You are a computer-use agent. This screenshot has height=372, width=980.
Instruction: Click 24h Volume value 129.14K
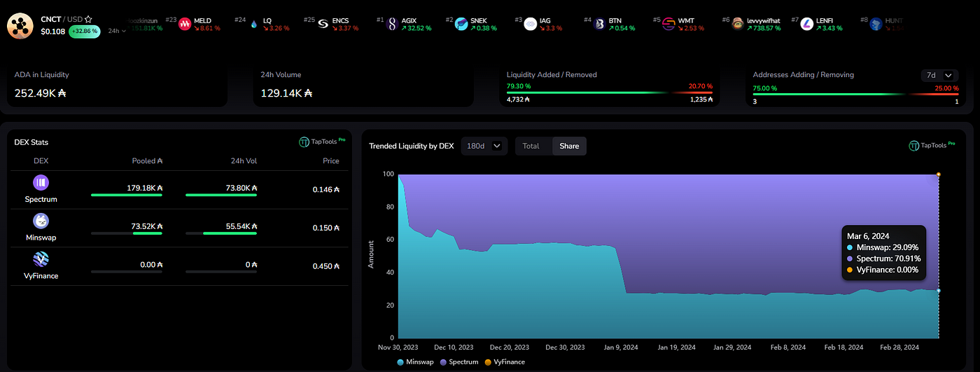click(286, 92)
